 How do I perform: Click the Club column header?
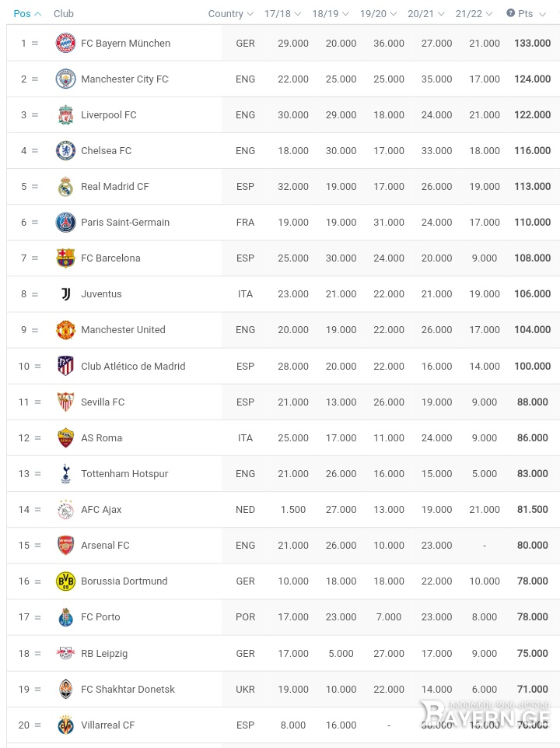coord(63,13)
